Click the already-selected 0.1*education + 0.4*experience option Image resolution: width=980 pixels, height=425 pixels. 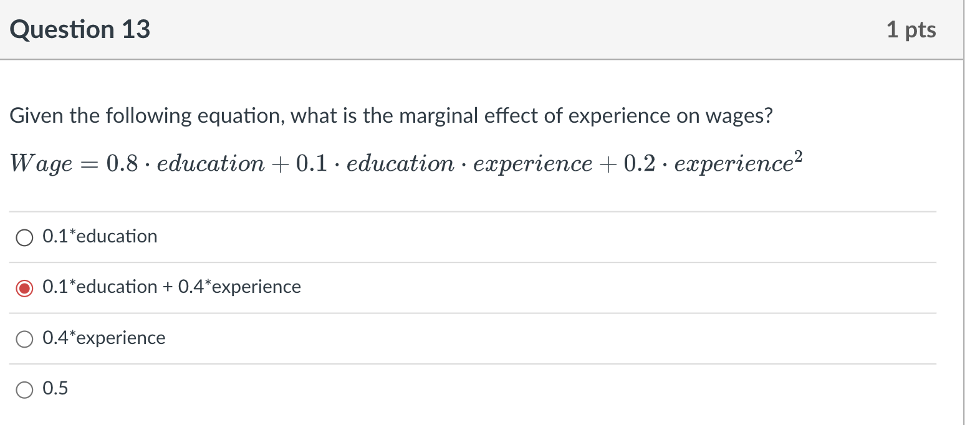[25, 288]
